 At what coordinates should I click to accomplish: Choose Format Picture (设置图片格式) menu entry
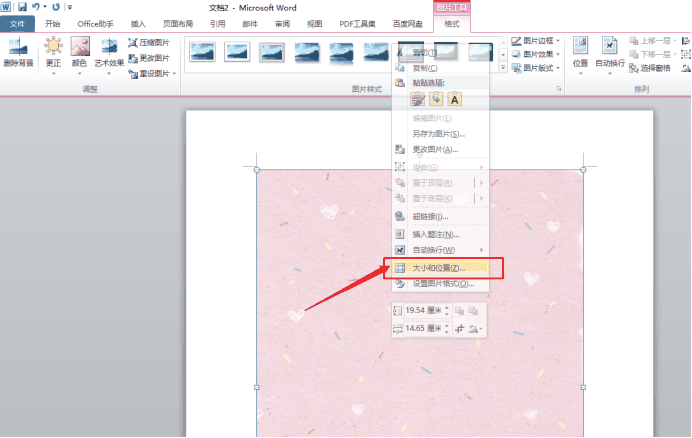[x=445, y=284]
